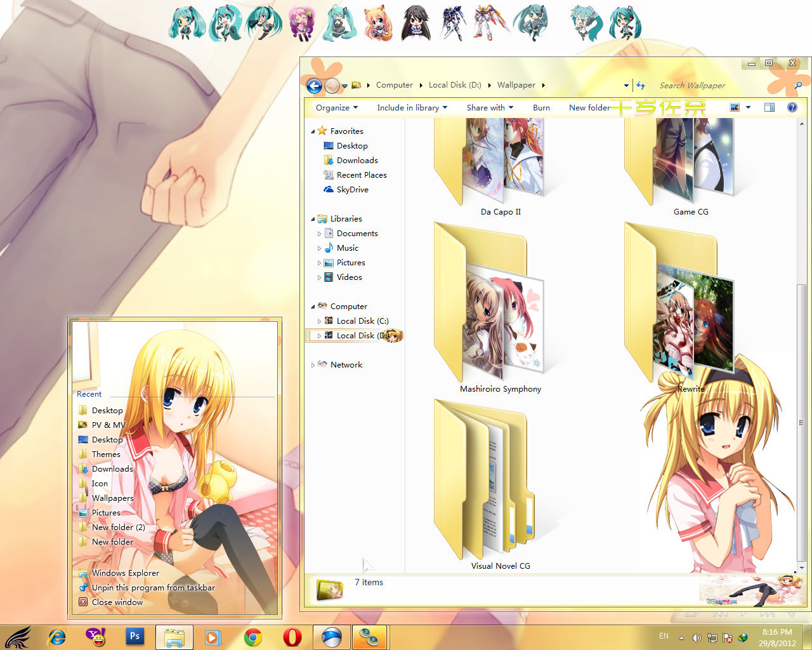Open the media player taskbar icon
Screen dimensions: 812x650
213,637
